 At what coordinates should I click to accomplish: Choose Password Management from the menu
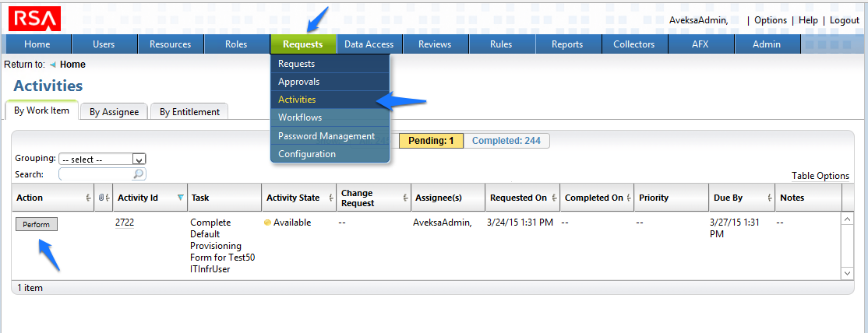pyautogui.click(x=330, y=135)
